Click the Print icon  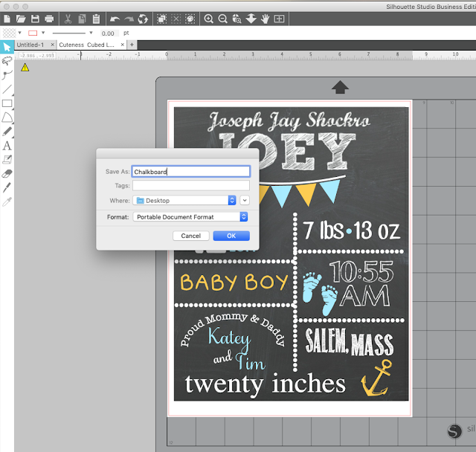[x=49, y=19]
